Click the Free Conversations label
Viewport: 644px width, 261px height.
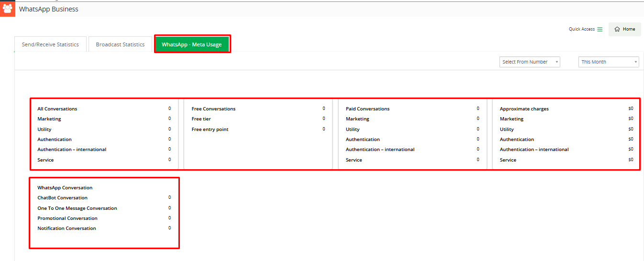tap(213, 109)
